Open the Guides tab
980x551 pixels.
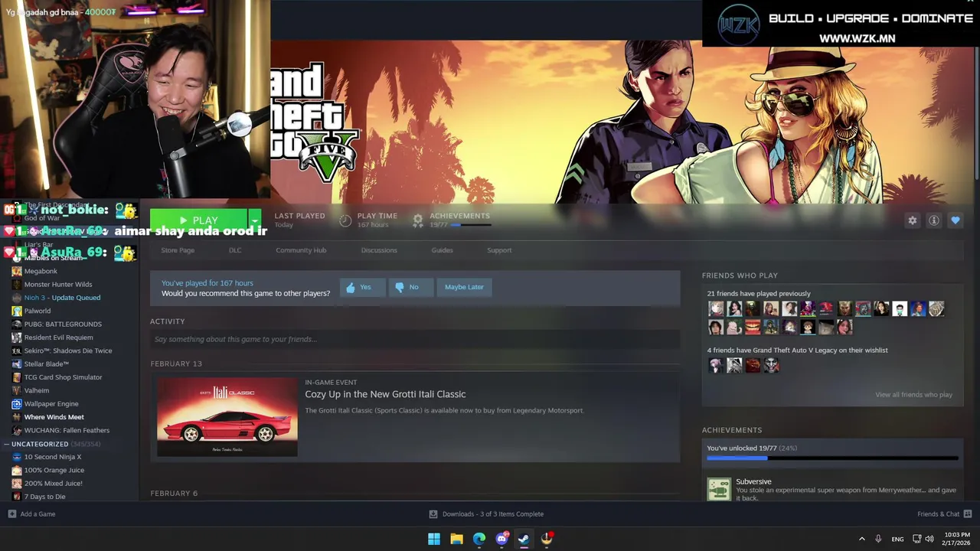point(442,250)
